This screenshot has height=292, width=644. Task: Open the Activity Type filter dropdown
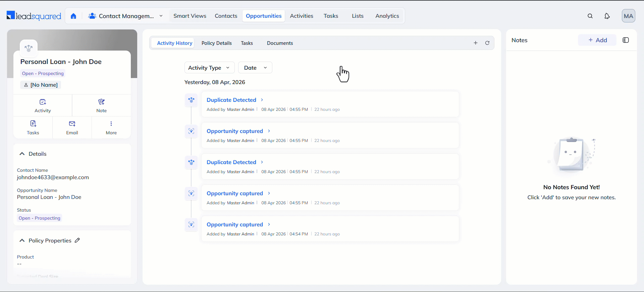(x=209, y=68)
